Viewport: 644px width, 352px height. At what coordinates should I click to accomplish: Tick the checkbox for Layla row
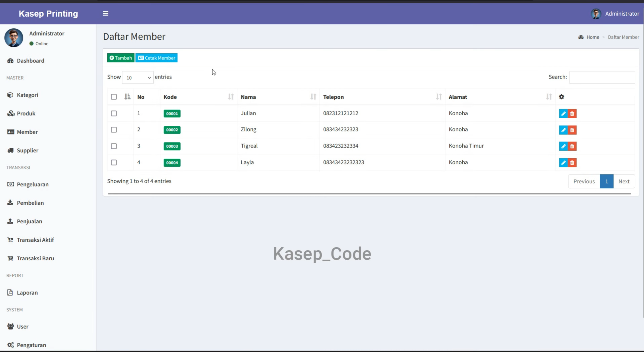click(114, 162)
